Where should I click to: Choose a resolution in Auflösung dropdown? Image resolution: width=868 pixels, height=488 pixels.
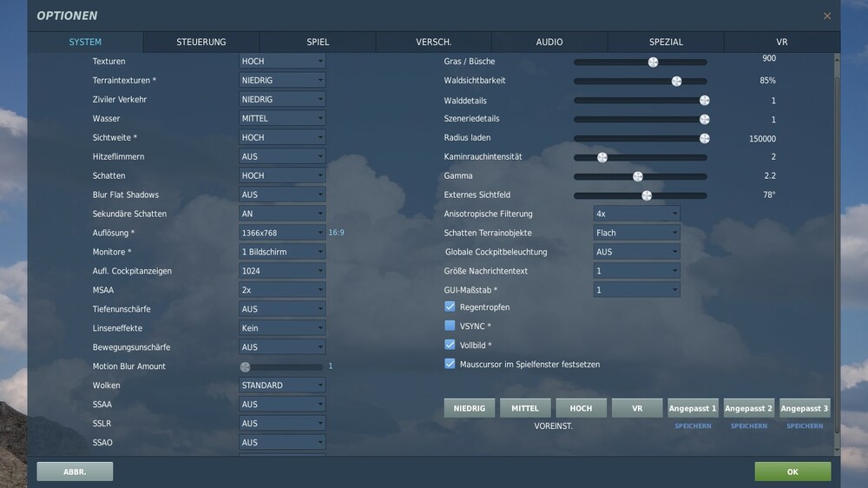[282, 233]
